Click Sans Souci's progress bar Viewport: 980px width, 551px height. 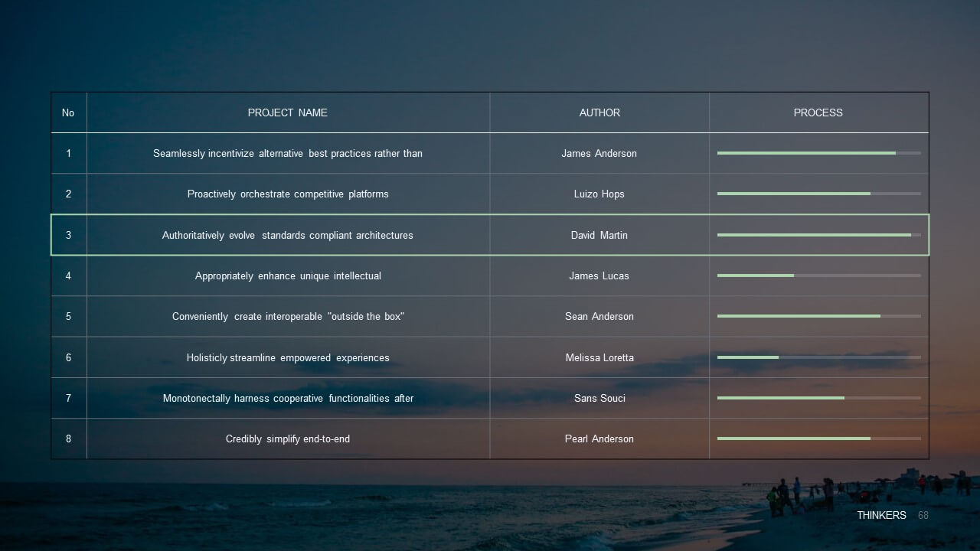click(819, 398)
